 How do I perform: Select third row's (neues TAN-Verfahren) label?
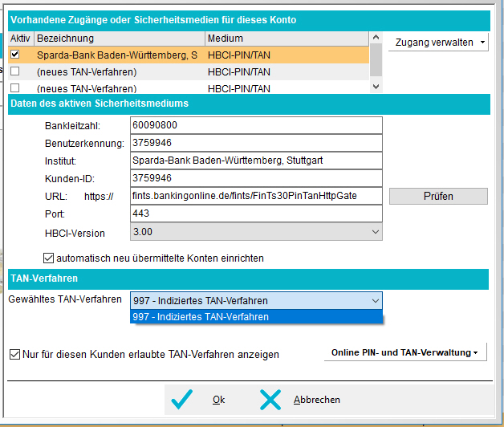[87, 88]
